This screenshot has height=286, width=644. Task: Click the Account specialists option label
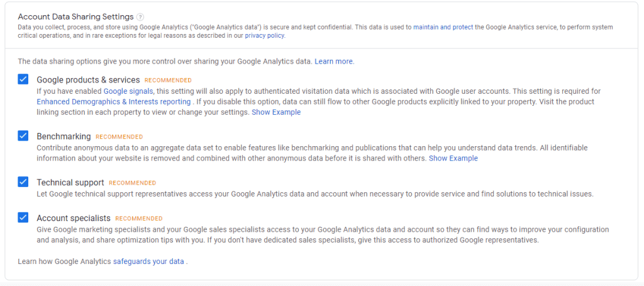(74, 218)
